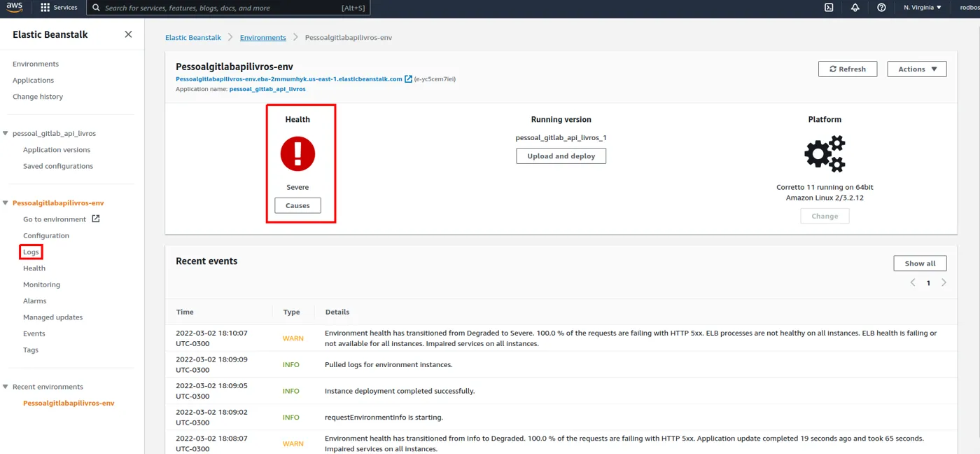This screenshot has height=454, width=980.
Task: Open Managed updates
Action: pyautogui.click(x=52, y=317)
